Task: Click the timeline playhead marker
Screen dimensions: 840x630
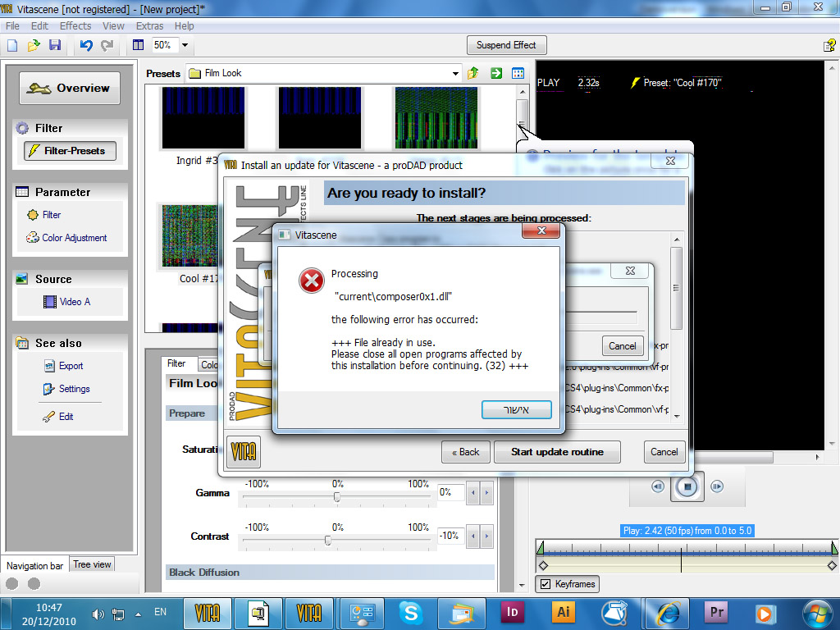Action: (682, 559)
